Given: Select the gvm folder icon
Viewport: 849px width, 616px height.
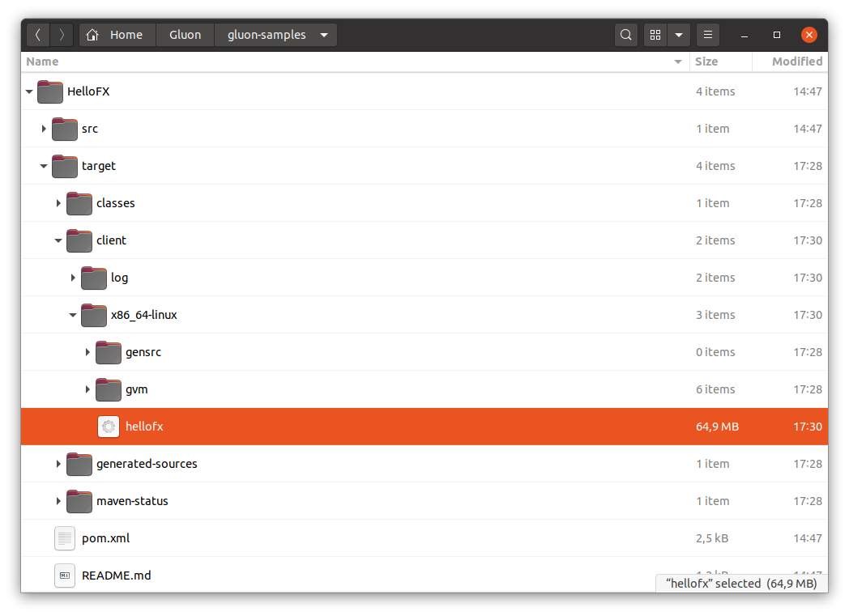Looking at the screenshot, I should [109, 389].
